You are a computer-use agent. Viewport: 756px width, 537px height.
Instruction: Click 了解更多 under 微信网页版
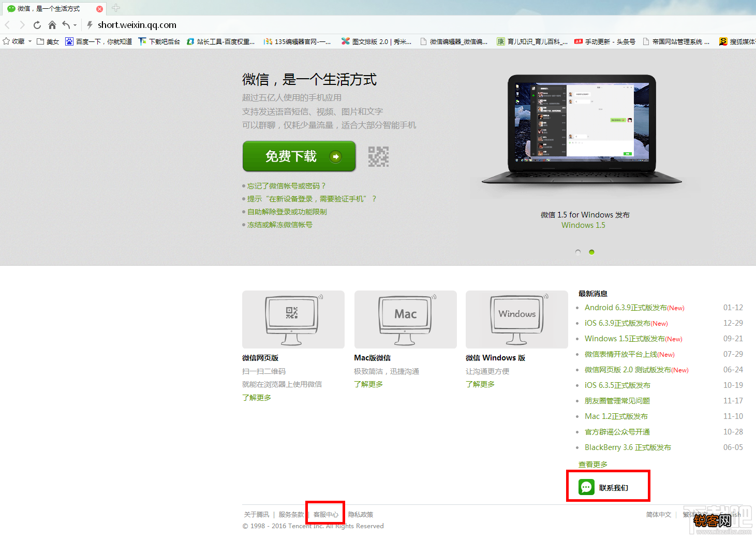pyautogui.click(x=257, y=398)
